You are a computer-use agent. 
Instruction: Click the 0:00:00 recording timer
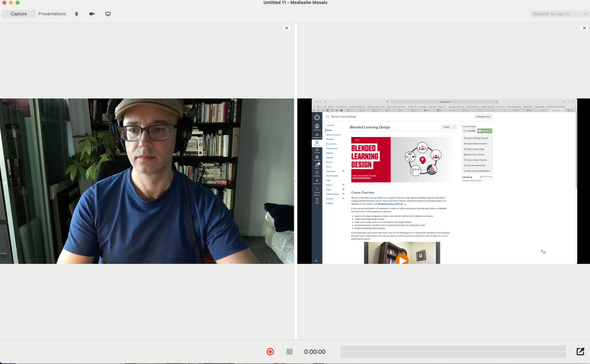[x=315, y=352]
